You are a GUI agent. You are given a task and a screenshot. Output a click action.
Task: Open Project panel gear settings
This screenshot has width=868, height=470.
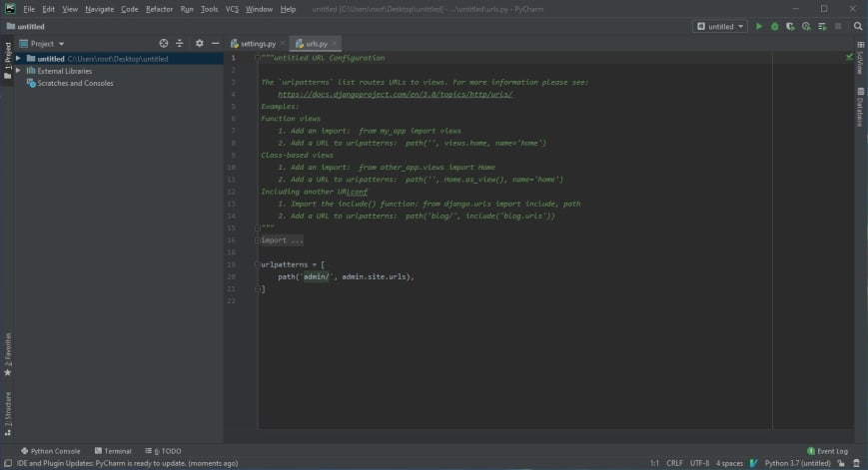coord(199,44)
